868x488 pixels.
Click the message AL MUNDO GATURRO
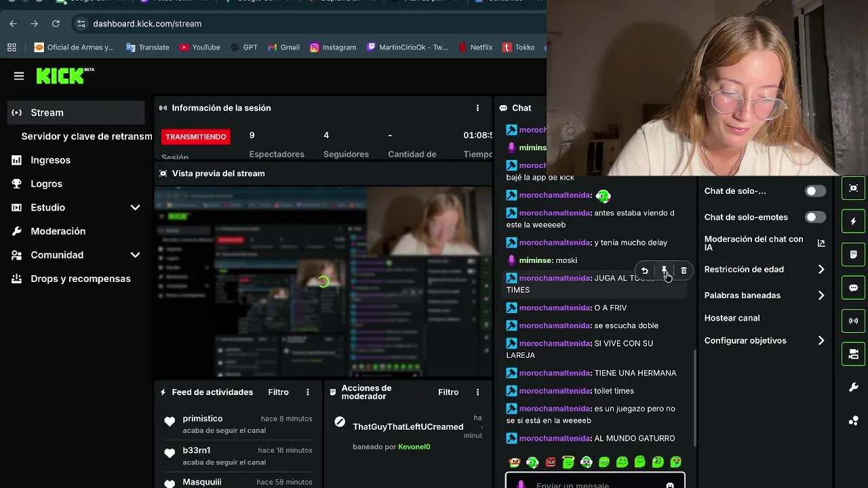click(x=635, y=439)
